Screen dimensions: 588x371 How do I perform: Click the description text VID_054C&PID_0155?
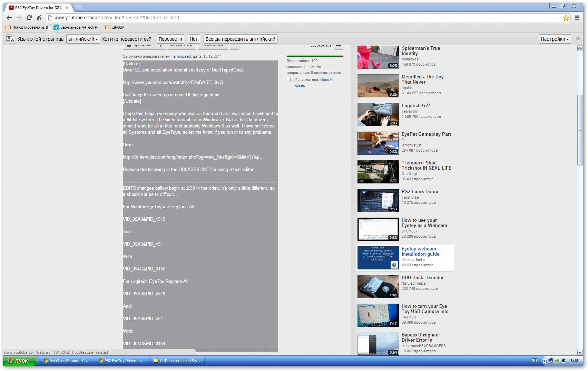coord(144,269)
